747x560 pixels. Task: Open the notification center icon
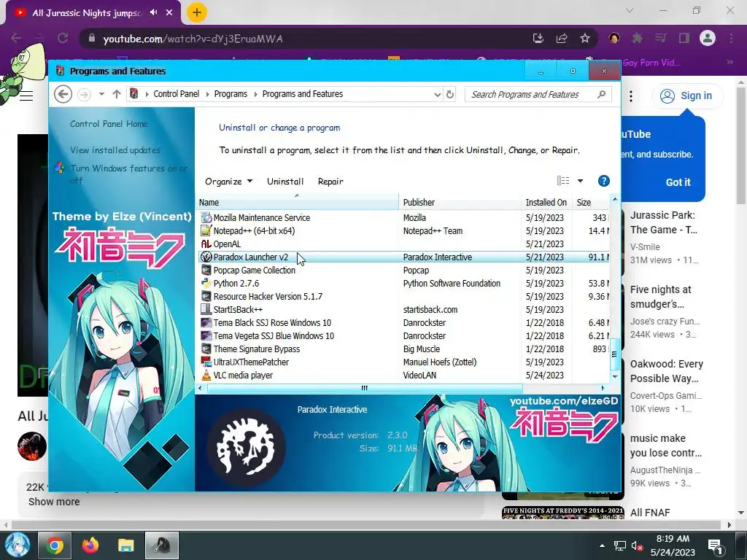(715, 545)
